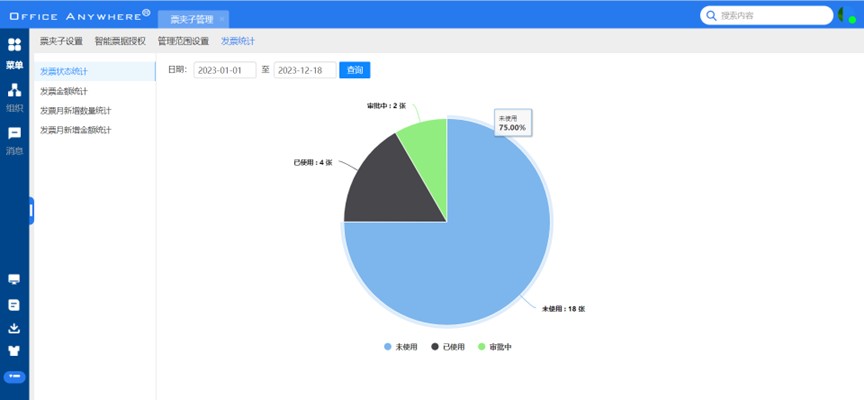Toggle the 审批中 legend item

495,347
